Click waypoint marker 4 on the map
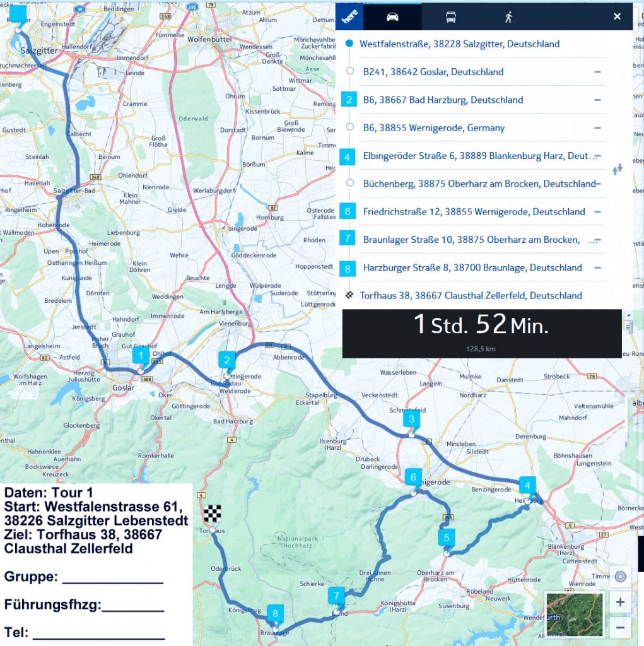Screen dimensions: 644x646 pyautogui.click(x=527, y=486)
